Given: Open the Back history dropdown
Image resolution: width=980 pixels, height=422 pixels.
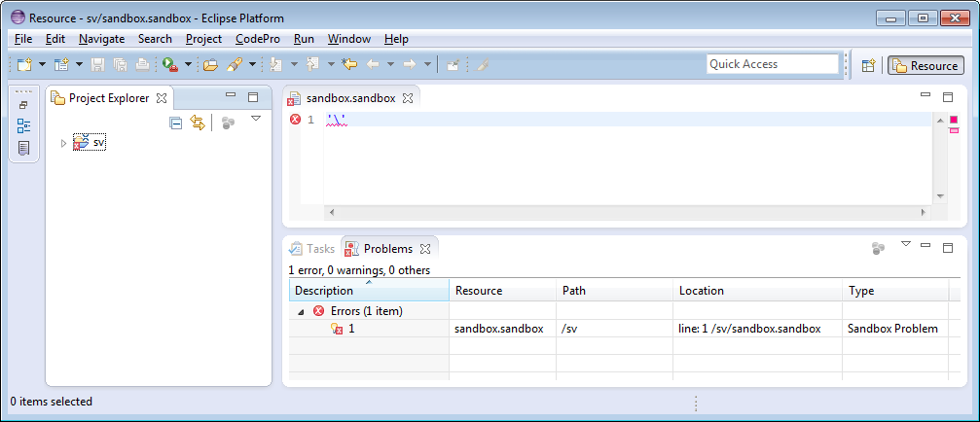Looking at the screenshot, I should point(390,64).
